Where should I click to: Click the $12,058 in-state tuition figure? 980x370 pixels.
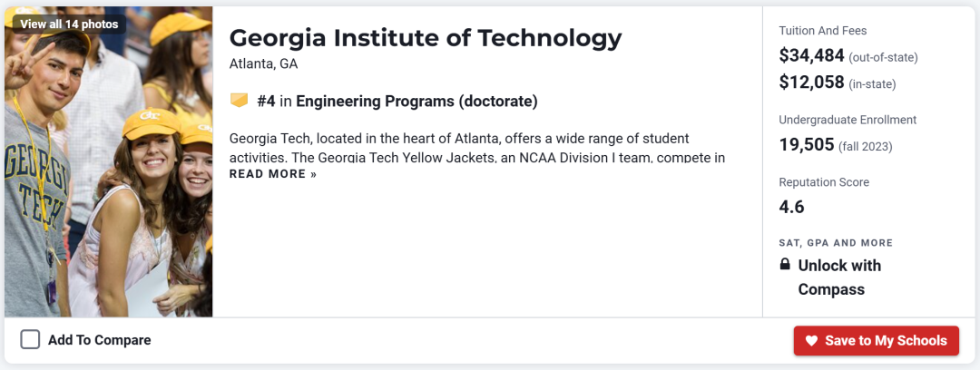point(811,83)
